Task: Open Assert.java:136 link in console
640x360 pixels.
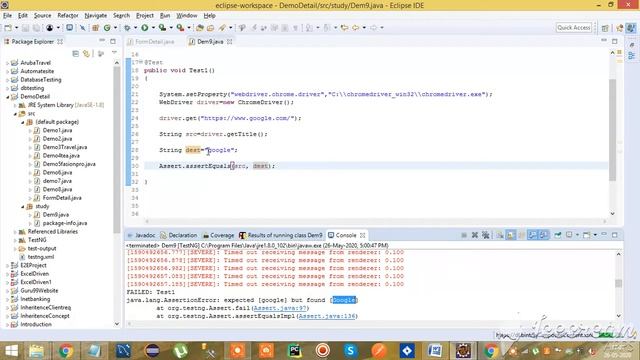Action: [327, 316]
